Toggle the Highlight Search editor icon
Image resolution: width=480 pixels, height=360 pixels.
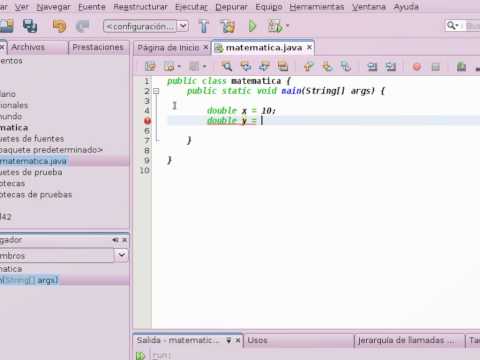point(283,67)
